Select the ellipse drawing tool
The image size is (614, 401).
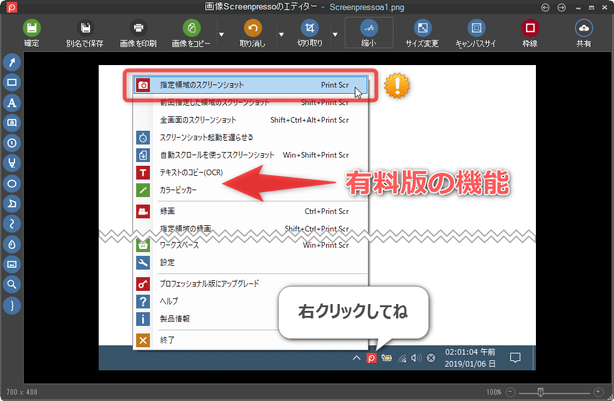point(12,183)
